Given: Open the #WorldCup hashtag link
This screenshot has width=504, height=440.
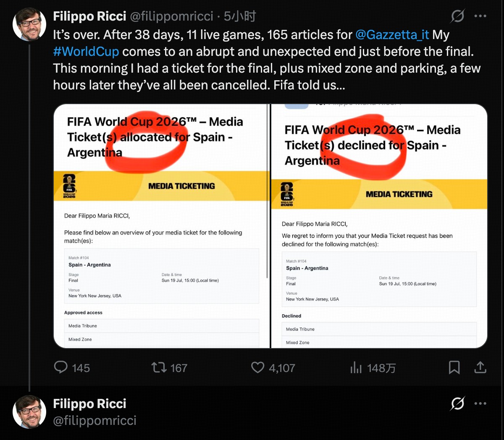Looking at the screenshot, I should pyautogui.click(x=86, y=52).
